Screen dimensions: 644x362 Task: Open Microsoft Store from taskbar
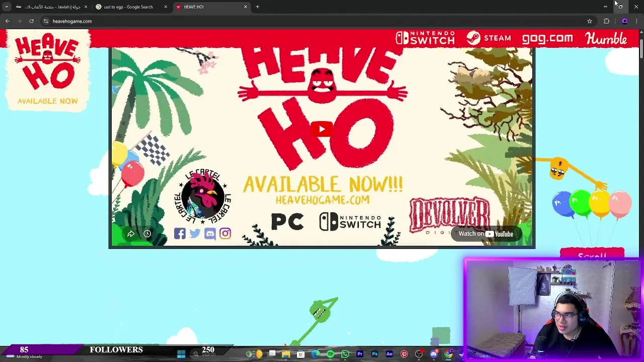pos(300,354)
